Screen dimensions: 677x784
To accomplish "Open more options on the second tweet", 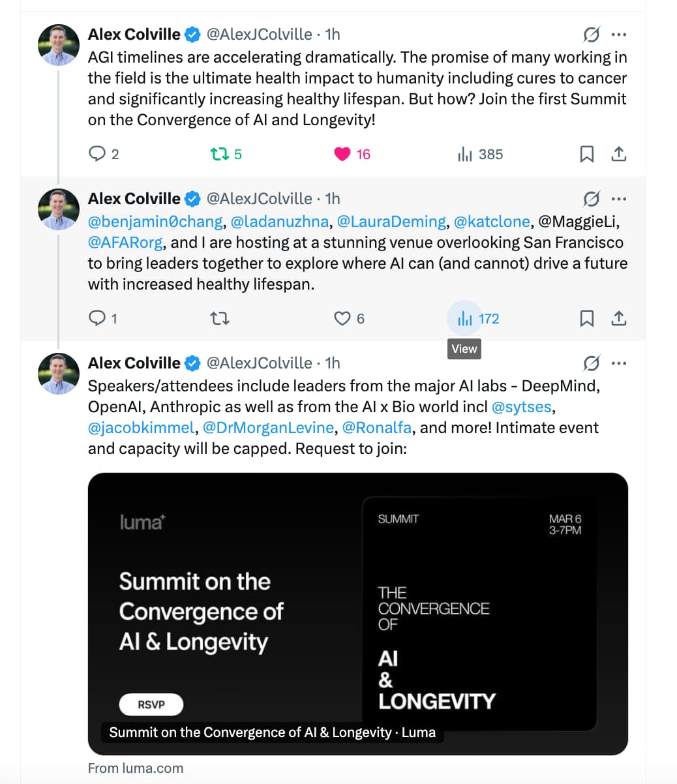I will point(619,198).
